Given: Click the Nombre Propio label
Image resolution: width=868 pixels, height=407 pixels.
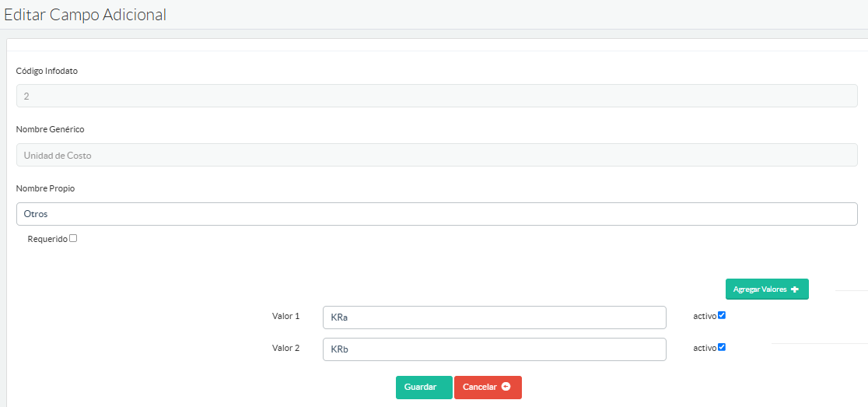Looking at the screenshot, I should coord(45,188).
